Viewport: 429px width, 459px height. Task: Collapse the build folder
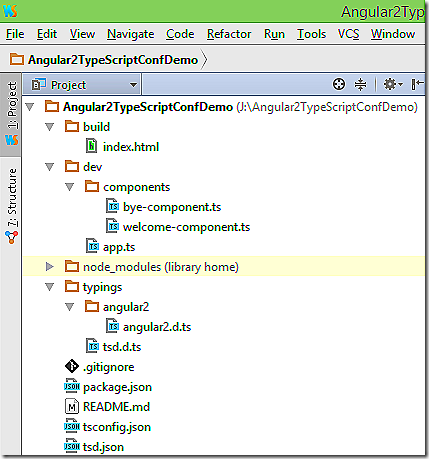pyautogui.click(x=49, y=127)
